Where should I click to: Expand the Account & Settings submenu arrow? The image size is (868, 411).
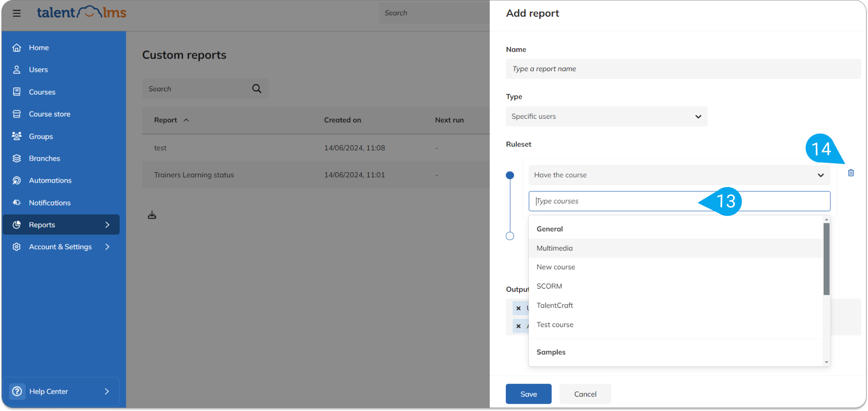107,247
